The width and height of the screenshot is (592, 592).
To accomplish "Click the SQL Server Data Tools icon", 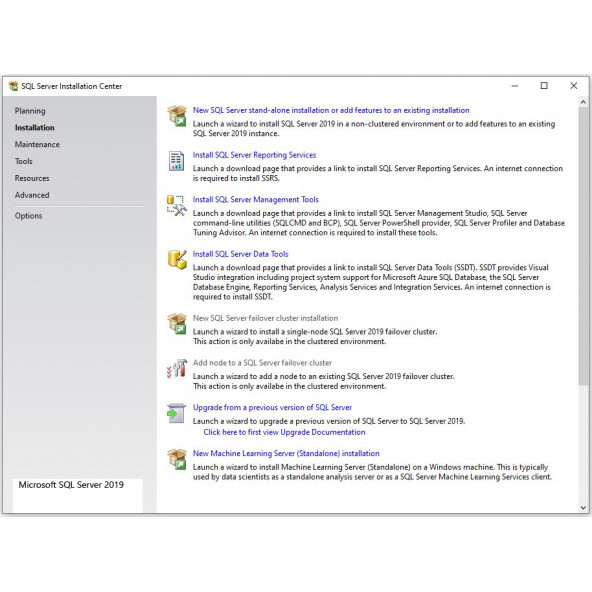I will [177, 260].
